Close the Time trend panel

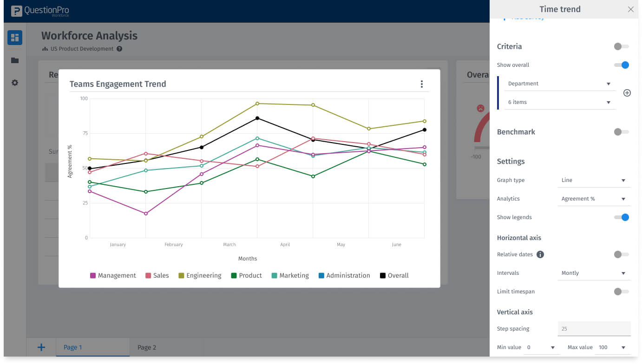pos(630,9)
